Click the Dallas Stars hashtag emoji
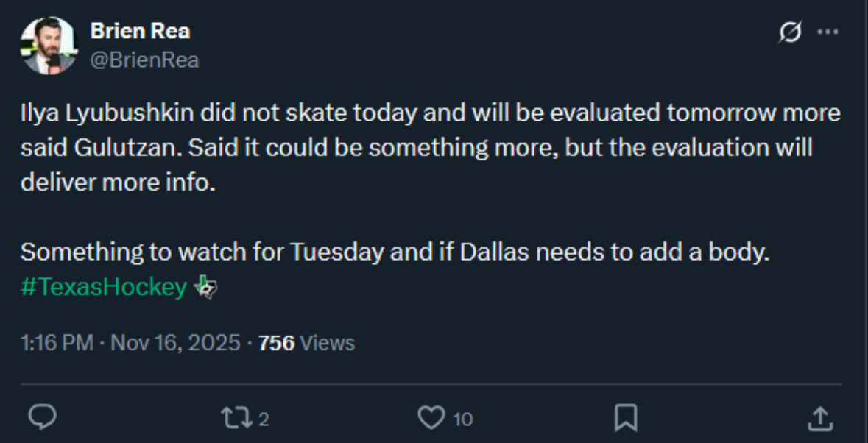This screenshot has height=443, width=868. tap(205, 288)
